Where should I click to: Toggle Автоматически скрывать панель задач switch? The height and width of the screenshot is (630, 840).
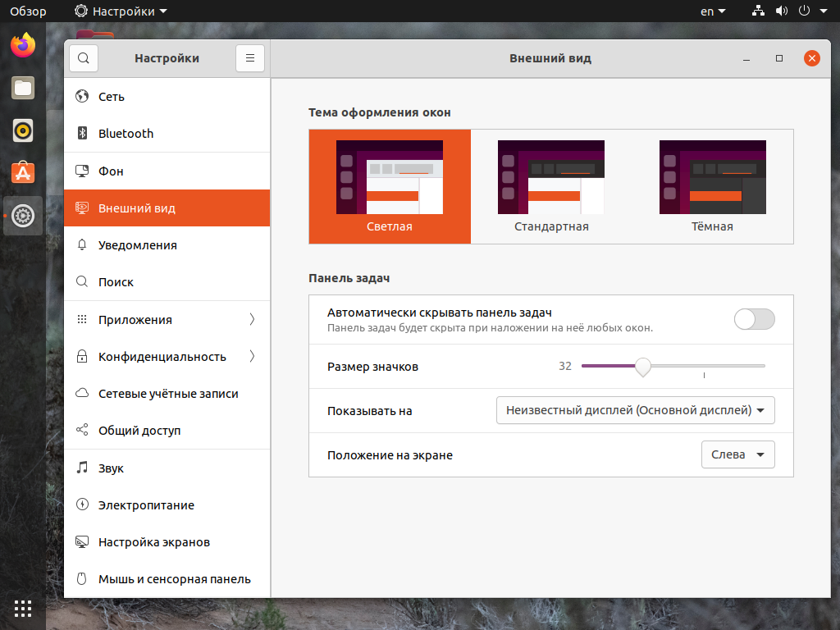click(x=755, y=319)
